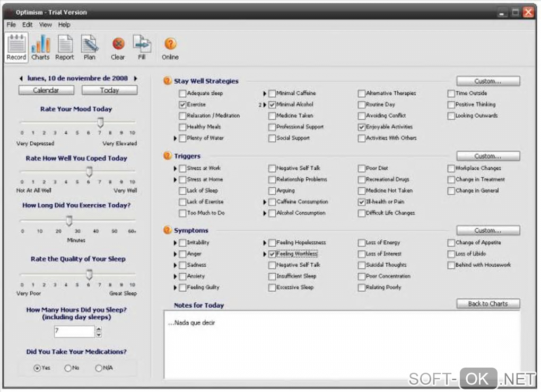Select No for medications taken

(68, 368)
